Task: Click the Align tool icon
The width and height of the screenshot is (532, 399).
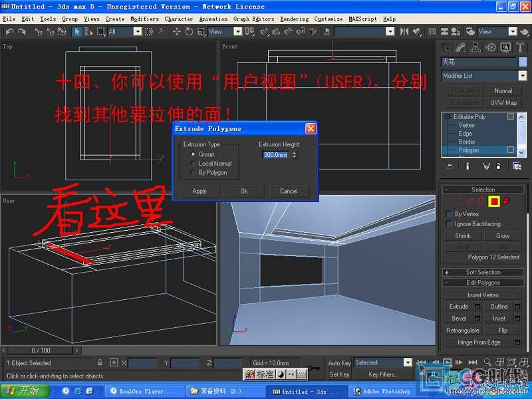Action: point(417,32)
